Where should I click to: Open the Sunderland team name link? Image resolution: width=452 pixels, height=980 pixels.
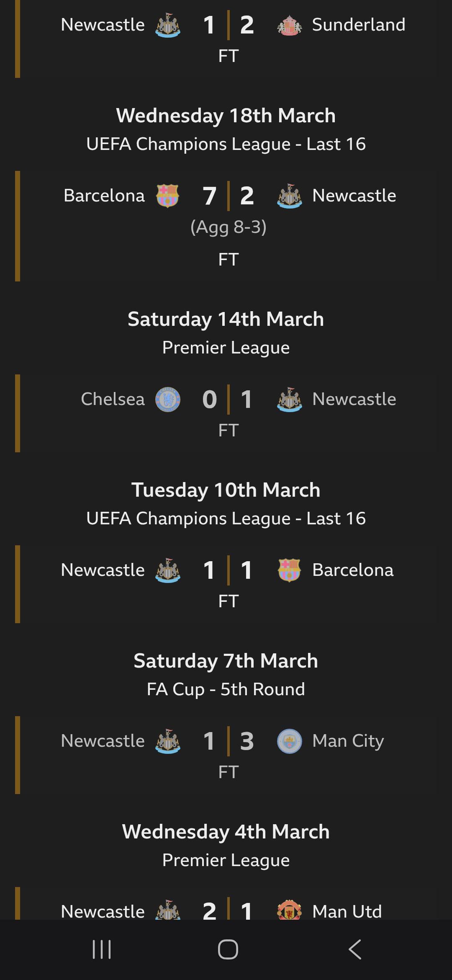pos(358,25)
